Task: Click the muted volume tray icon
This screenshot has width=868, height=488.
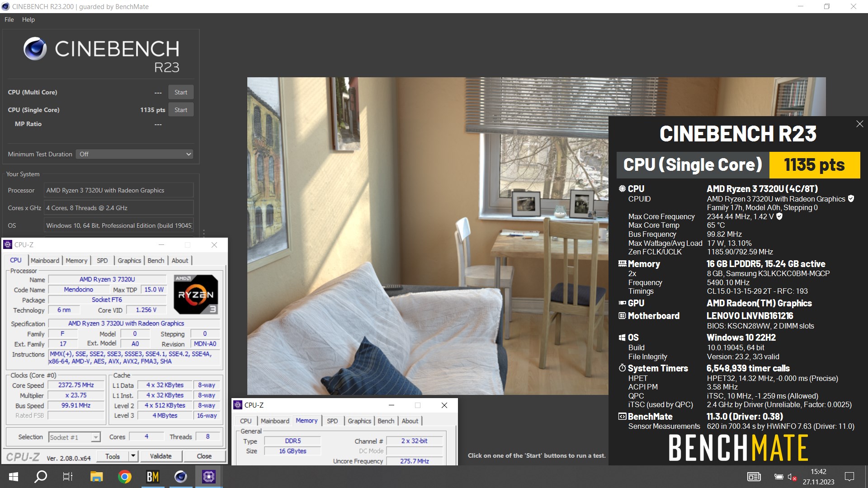Action: click(792, 477)
